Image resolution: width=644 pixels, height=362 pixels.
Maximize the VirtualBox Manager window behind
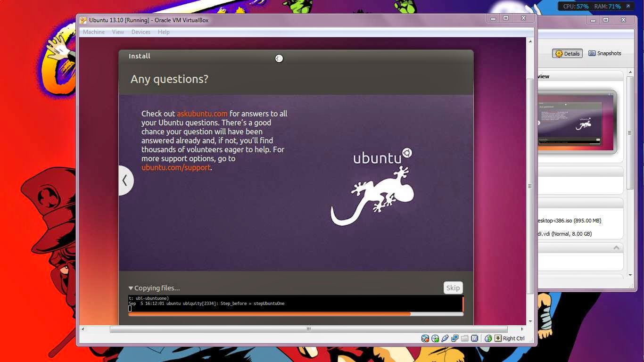606,20
